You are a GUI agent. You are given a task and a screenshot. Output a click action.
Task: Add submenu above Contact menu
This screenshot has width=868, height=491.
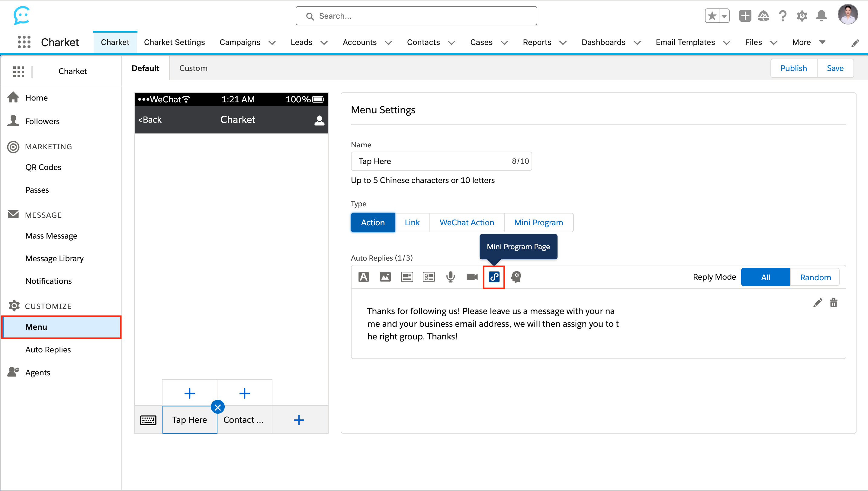coord(244,393)
